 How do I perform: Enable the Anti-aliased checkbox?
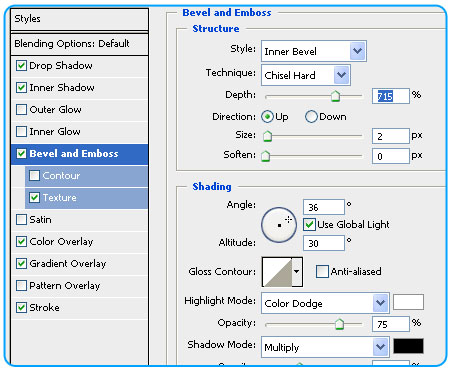[322, 271]
